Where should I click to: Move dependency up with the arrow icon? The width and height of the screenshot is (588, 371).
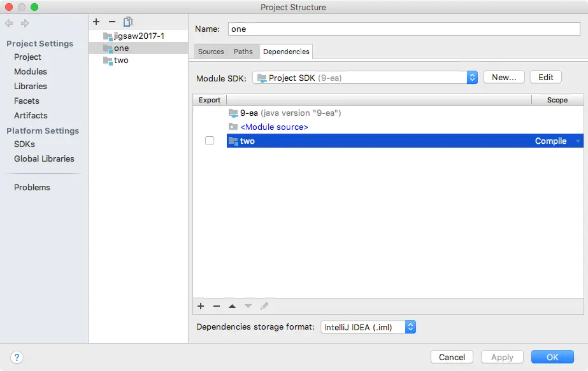point(232,306)
